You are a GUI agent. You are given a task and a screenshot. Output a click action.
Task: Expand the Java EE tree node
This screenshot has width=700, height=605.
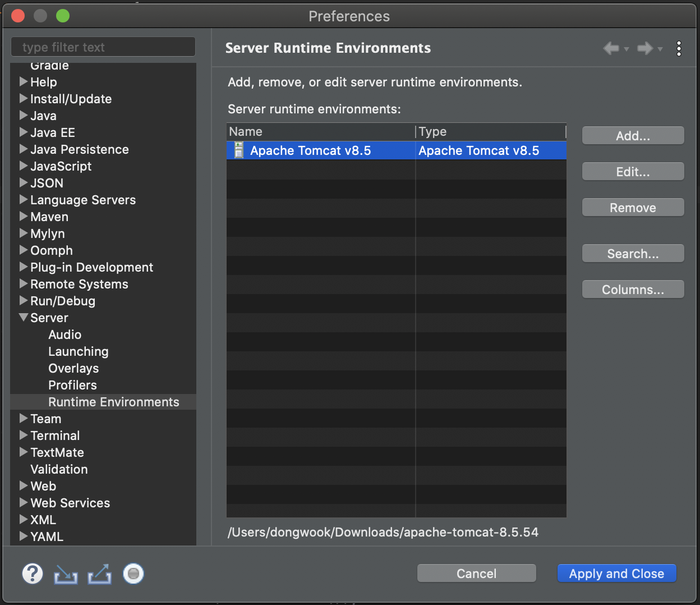[x=24, y=132]
